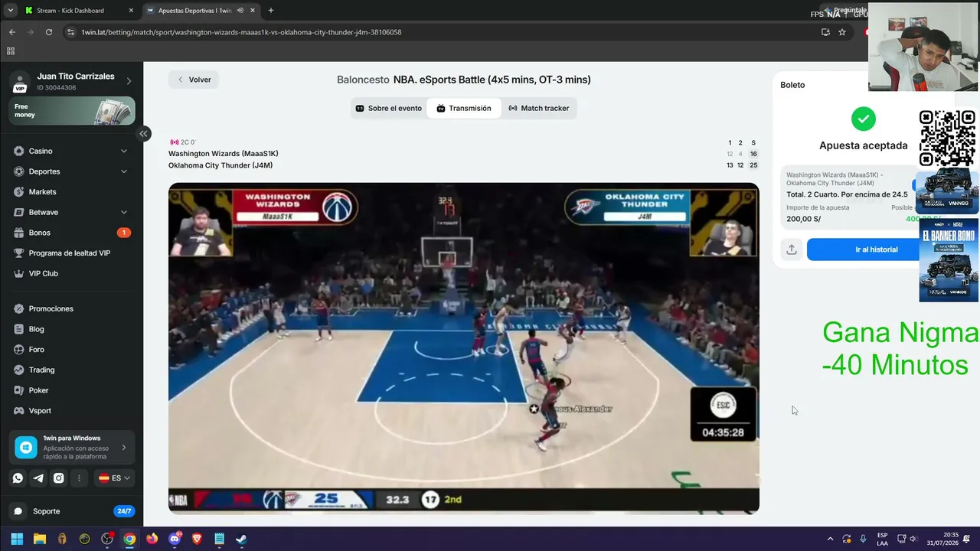Expand Juan Tito Carrizales profile arrow
This screenshot has height=551, width=980.
coord(129,81)
